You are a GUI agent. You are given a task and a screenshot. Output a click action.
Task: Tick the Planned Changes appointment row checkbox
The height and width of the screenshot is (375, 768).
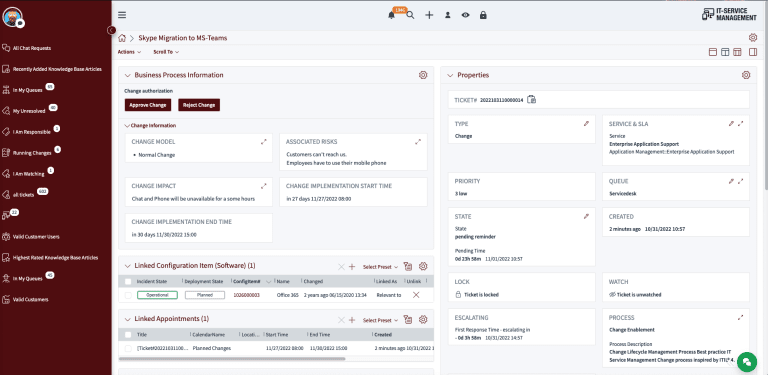coord(128,349)
